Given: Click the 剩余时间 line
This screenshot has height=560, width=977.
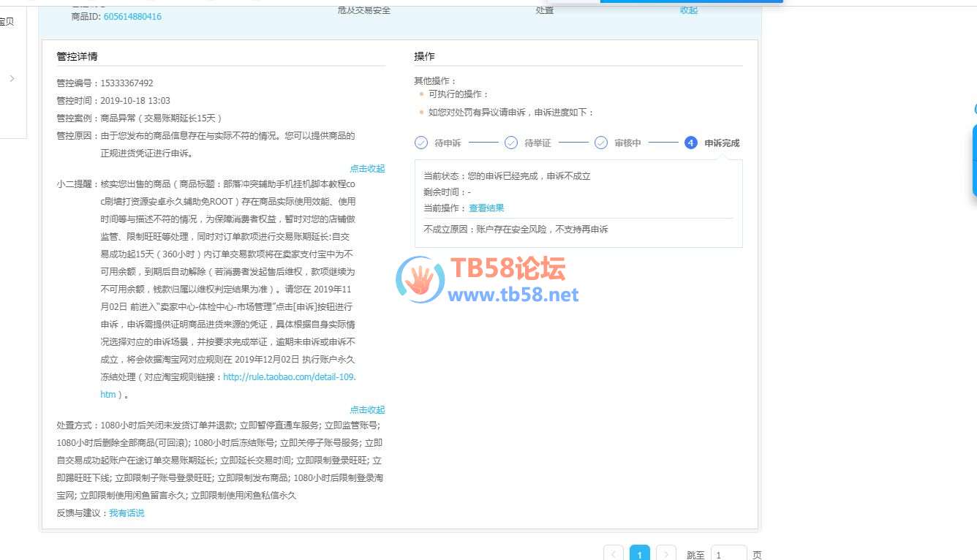Looking at the screenshot, I should click(448, 192).
